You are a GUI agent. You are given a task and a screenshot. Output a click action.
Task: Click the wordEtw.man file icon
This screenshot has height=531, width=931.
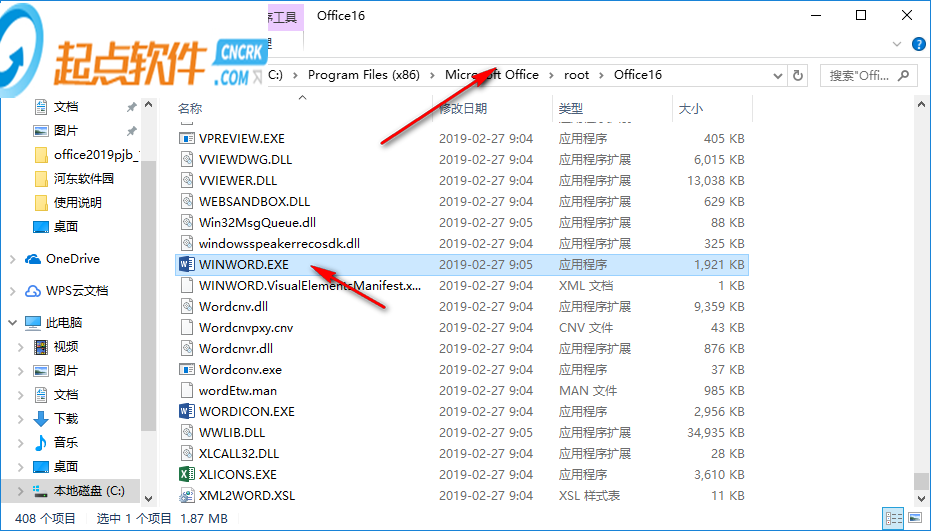pyautogui.click(x=187, y=390)
